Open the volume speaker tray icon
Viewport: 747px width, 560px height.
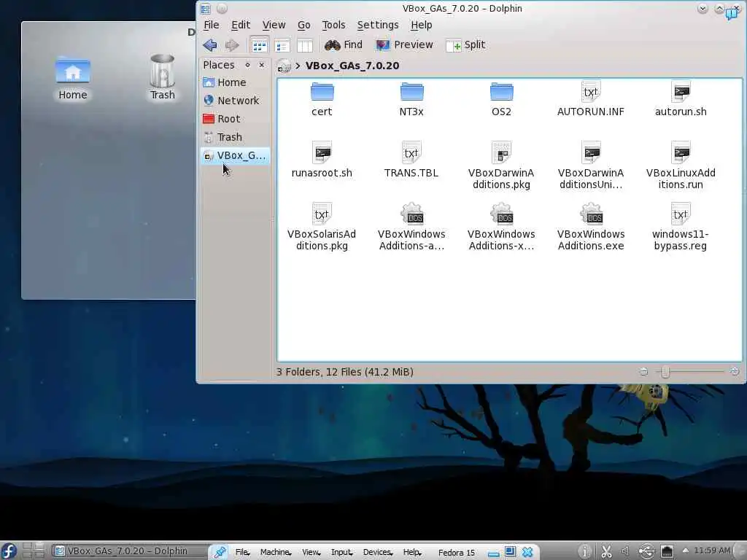[625, 551]
